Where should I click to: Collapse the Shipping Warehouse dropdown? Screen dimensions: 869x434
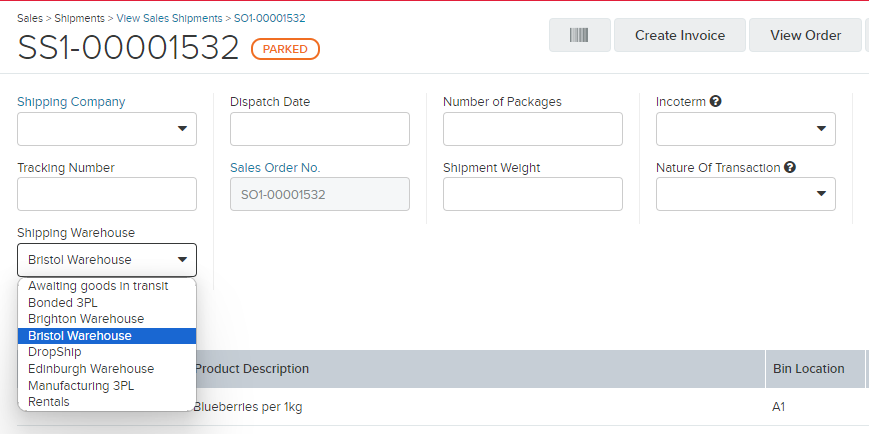[x=107, y=260]
